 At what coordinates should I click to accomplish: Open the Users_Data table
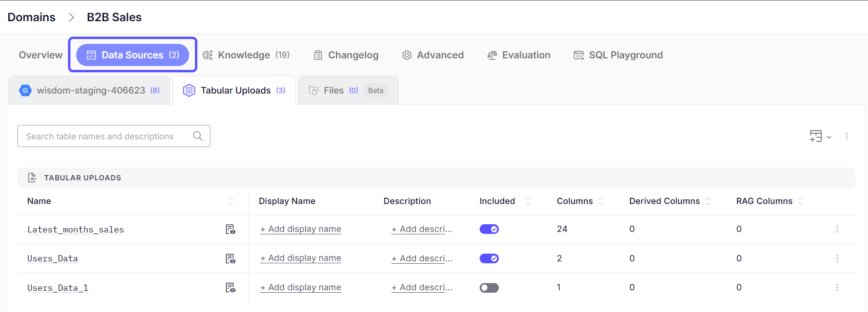(53, 258)
